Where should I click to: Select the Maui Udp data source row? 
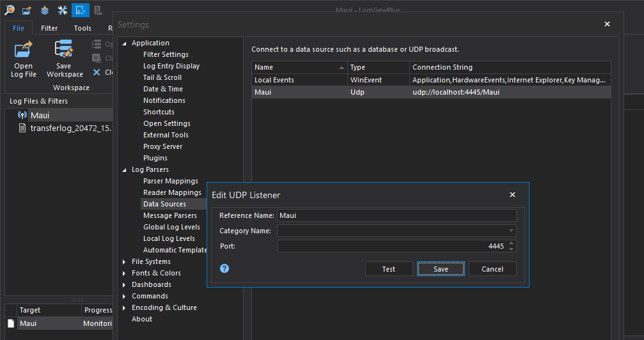(x=431, y=92)
